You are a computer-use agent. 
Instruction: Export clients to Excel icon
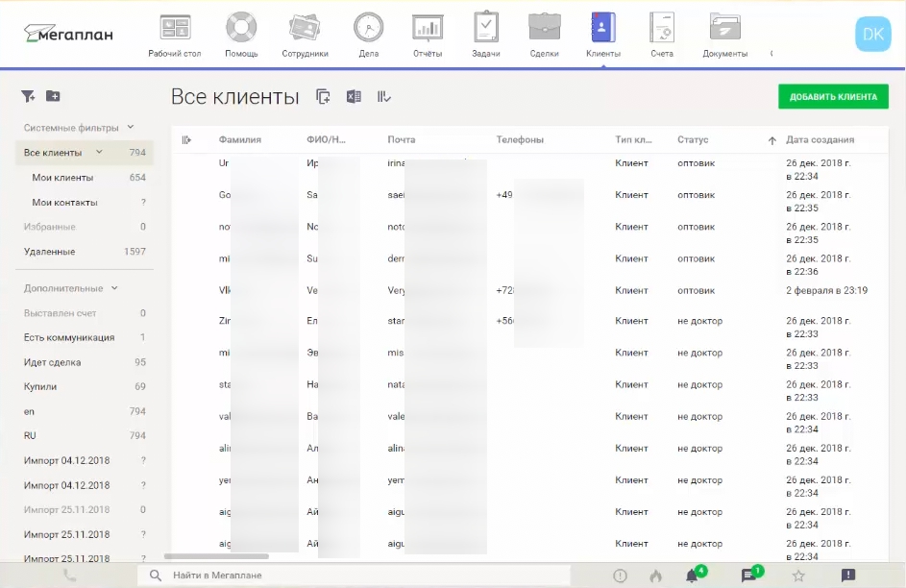pos(354,96)
